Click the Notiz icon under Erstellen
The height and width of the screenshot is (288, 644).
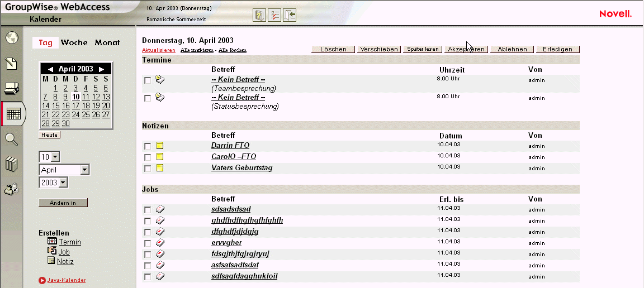(51, 261)
